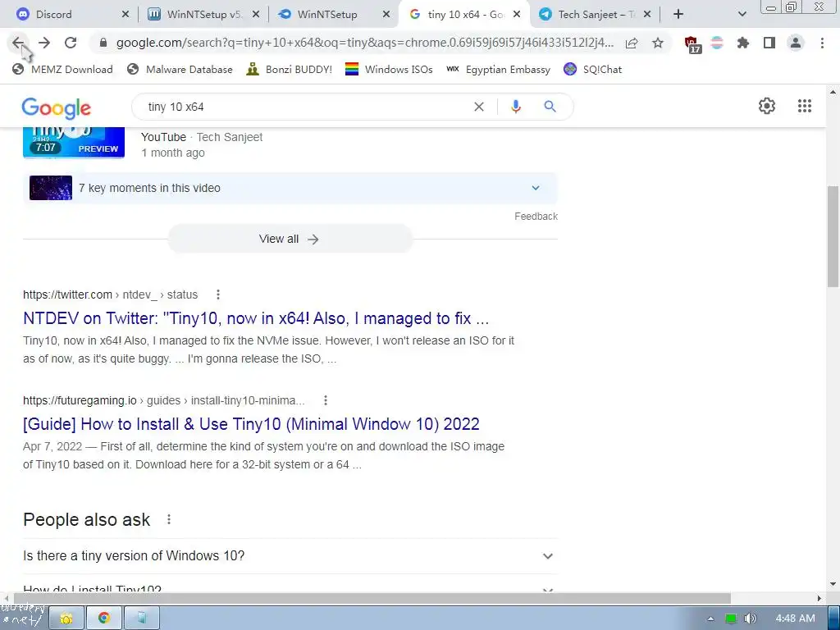The width and height of the screenshot is (840, 630).
Task: Open the MEMZ Download bookmark
Action: pos(62,69)
